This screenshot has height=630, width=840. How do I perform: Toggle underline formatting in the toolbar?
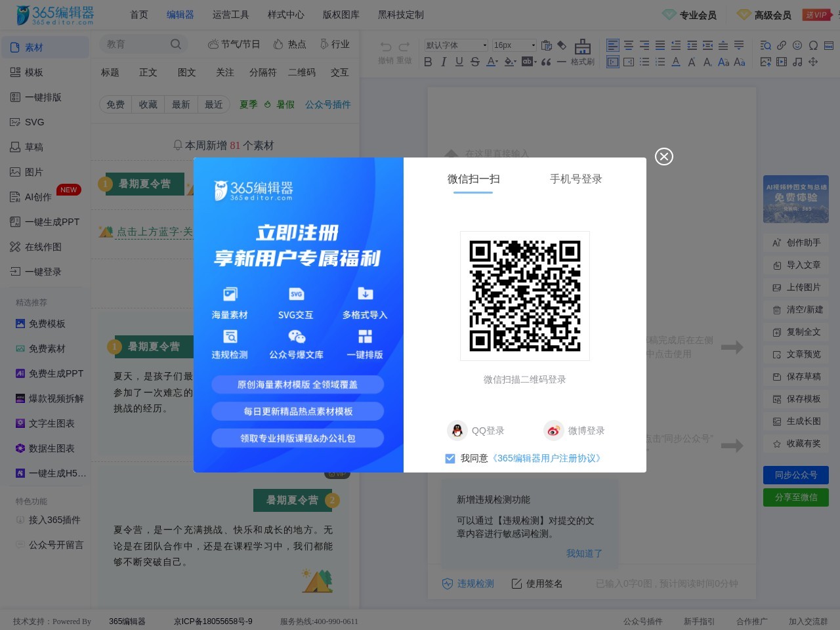pos(459,62)
